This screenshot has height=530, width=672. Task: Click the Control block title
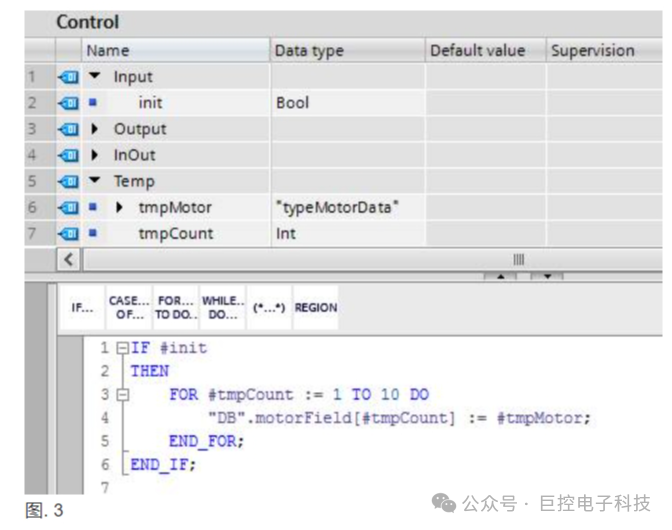coord(88,22)
